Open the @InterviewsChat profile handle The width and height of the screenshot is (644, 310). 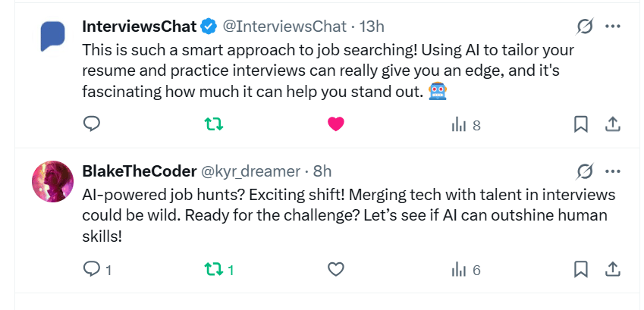coord(284,27)
